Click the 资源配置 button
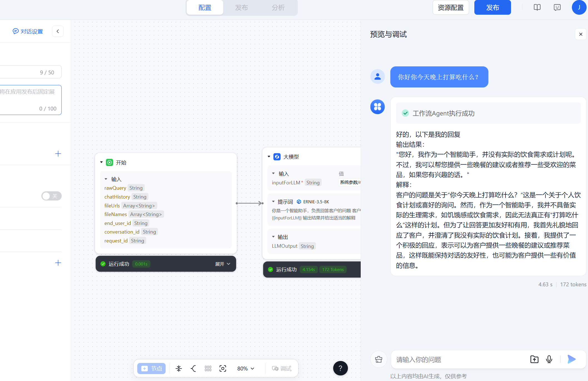 pos(450,7)
